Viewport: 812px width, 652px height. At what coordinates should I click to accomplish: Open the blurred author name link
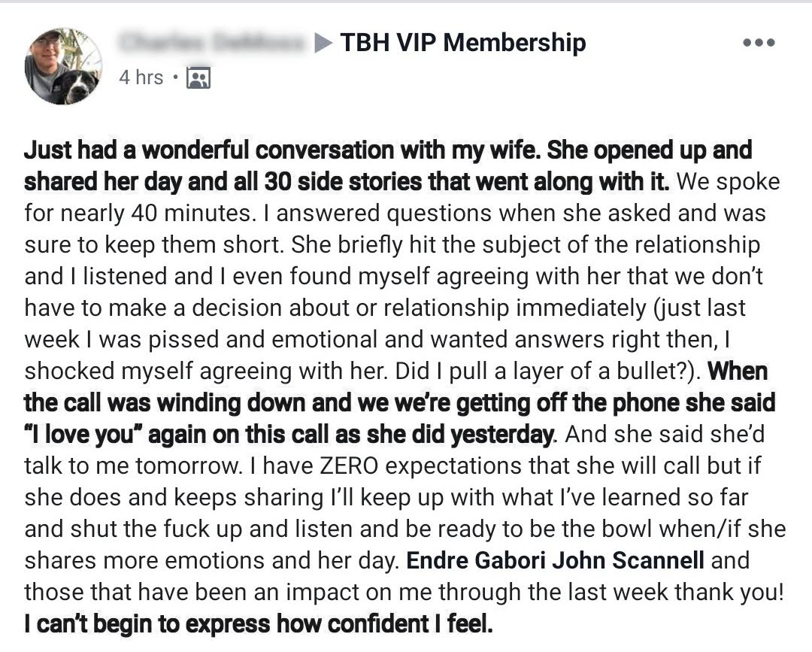point(214,43)
